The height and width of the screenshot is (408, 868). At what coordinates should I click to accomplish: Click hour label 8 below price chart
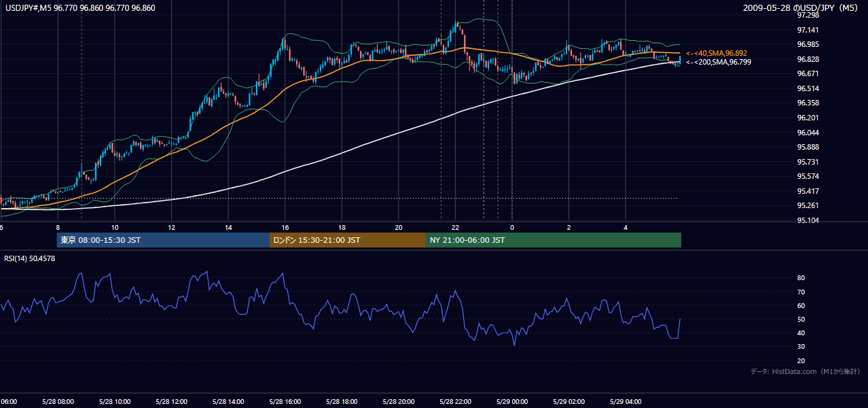(58, 227)
